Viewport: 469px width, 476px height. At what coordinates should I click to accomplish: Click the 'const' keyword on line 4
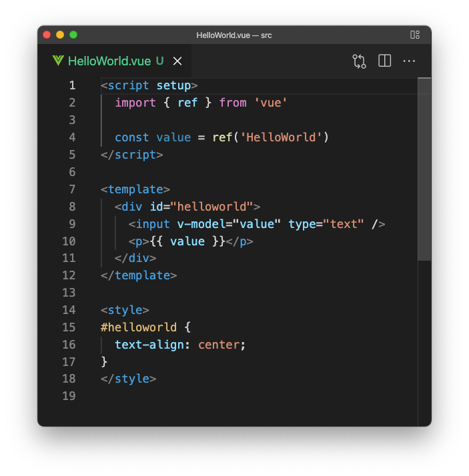[x=132, y=137]
